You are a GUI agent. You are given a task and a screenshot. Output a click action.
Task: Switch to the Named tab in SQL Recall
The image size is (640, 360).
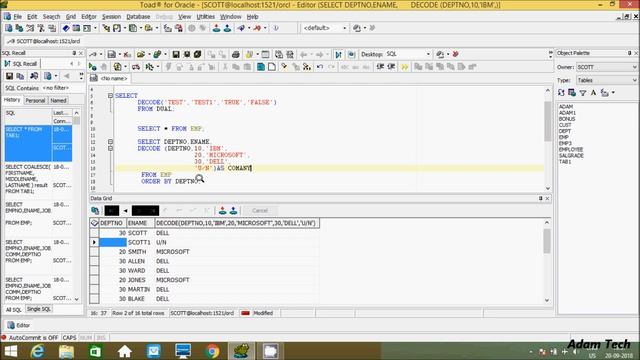coord(58,100)
